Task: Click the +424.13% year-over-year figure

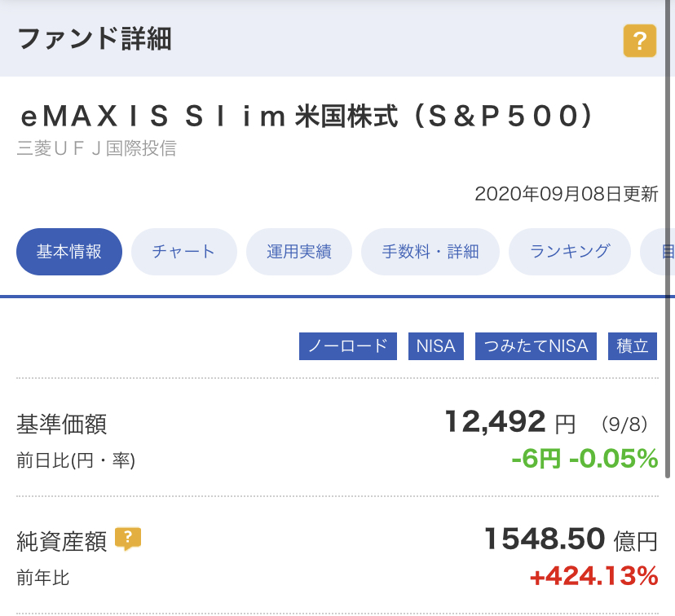Action: (594, 576)
